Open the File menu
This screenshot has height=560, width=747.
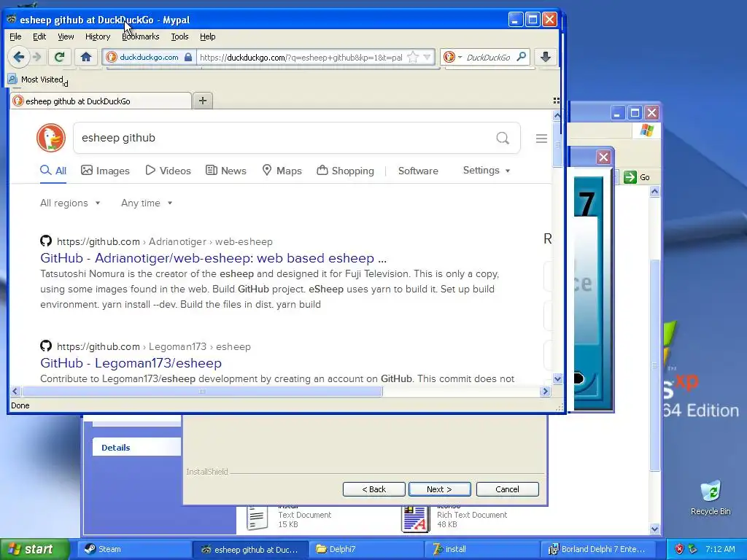[15, 36]
